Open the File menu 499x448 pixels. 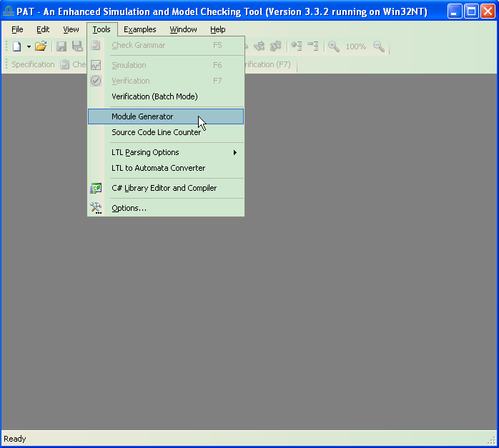(17, 29)
